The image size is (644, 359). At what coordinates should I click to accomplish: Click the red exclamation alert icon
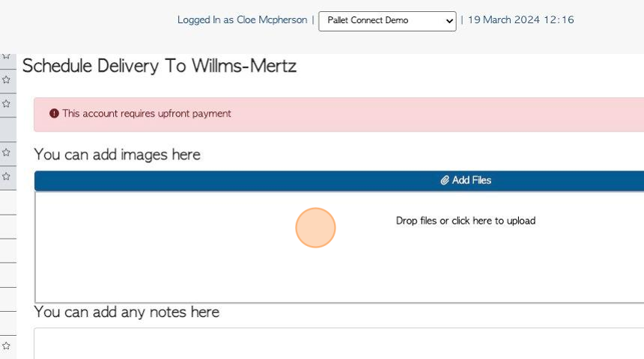point(54,114)
